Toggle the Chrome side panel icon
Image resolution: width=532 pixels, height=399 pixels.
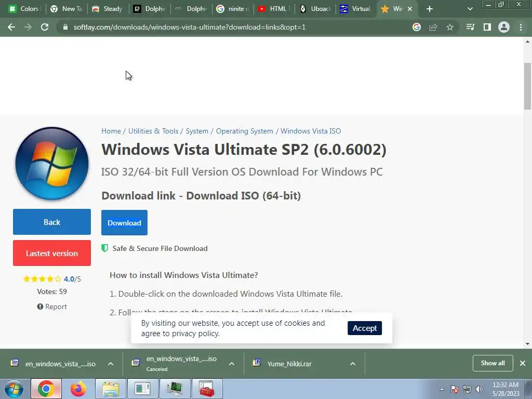click(x=487, y=27)
